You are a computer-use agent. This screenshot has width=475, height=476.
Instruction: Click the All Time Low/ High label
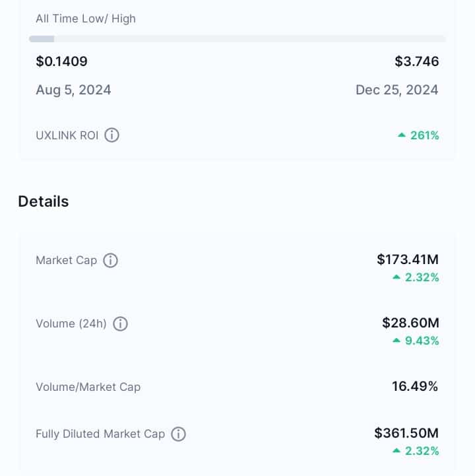coord(86,19)
